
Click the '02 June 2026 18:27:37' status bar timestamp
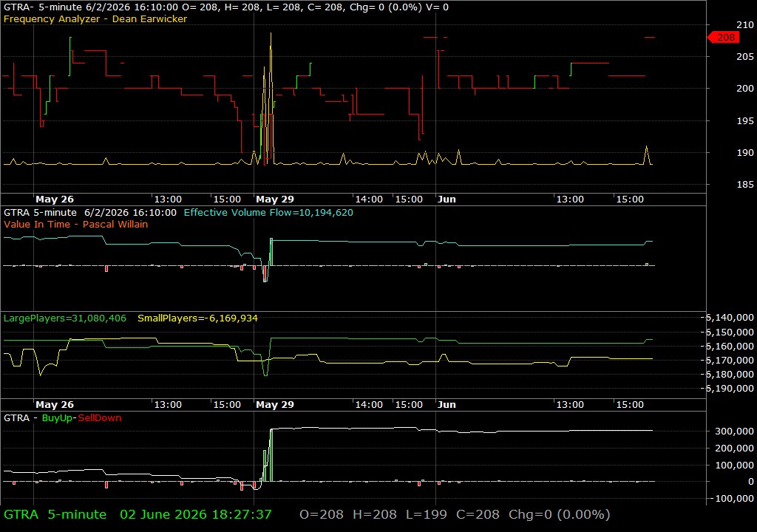pyautogui.click(x=195, y=514)
